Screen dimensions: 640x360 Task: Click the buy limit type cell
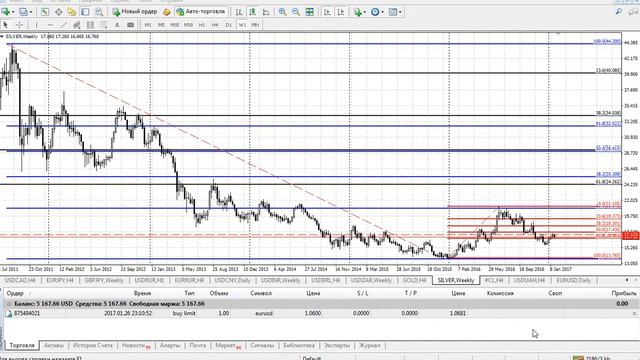click(x=184, y=313)
